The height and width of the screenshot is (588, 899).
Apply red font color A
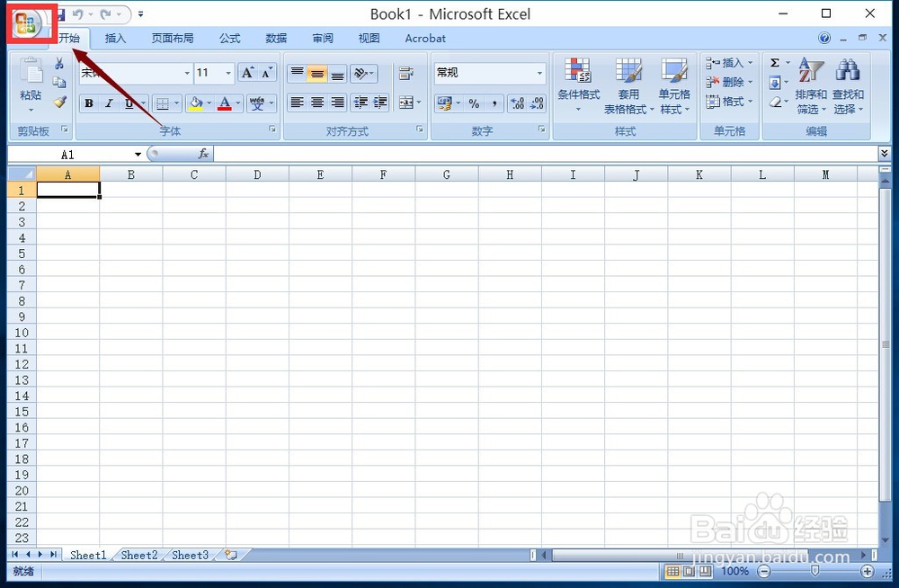(x=225, y=103)
